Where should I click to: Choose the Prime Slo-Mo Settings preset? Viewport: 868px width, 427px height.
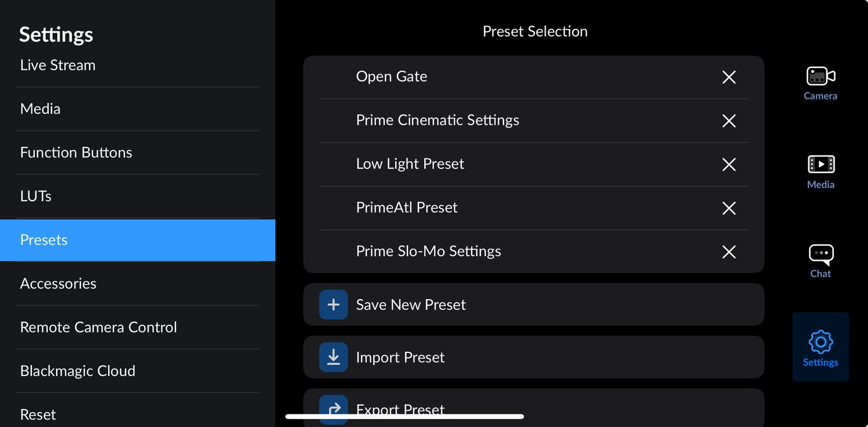(428, 252)
